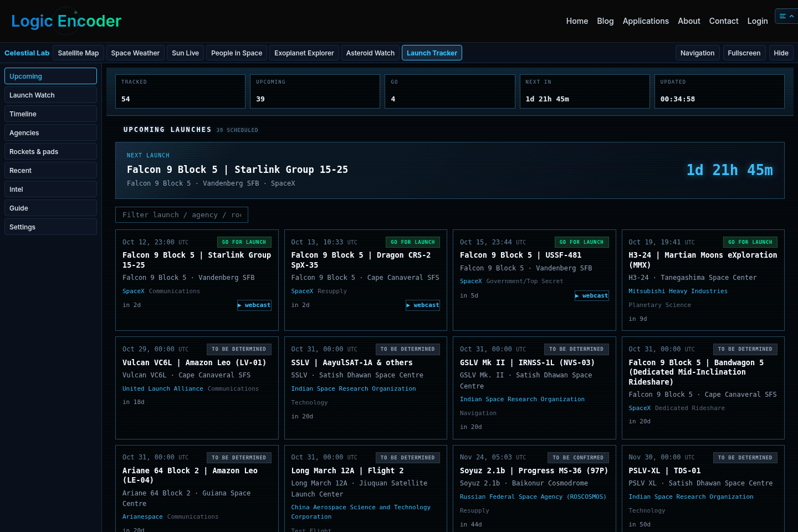Click Russian Federal Space Agency (ROSCOSMOS) link

[x=533, y=497]
